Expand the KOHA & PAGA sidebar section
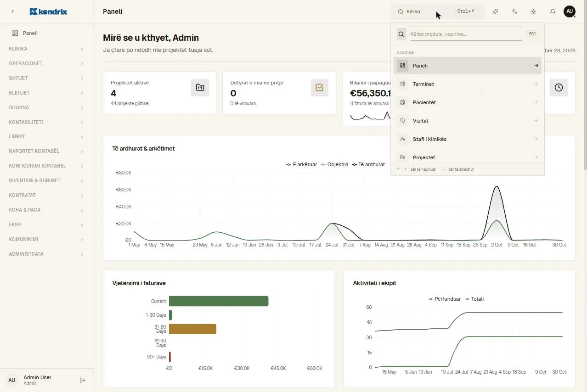The image size is (587, 392). [x=46, y=210]
